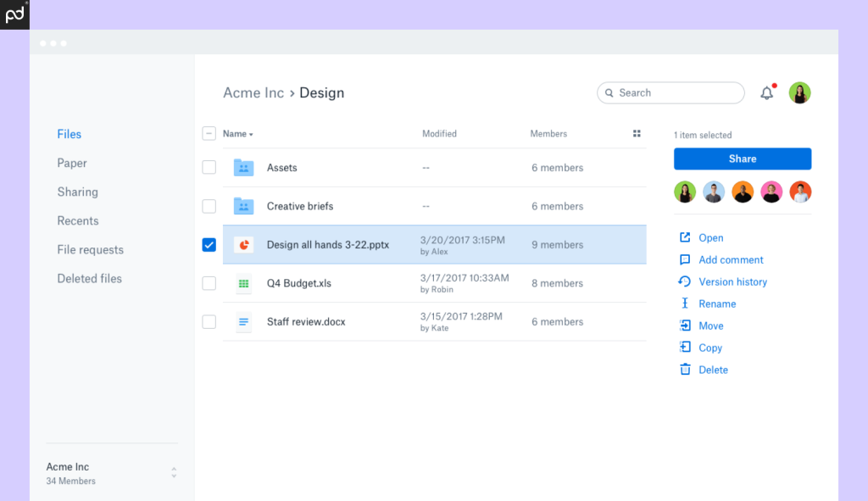Click the Rename cursor icon
This screenshot has height=501, width=868.
[x=685, y=303]
